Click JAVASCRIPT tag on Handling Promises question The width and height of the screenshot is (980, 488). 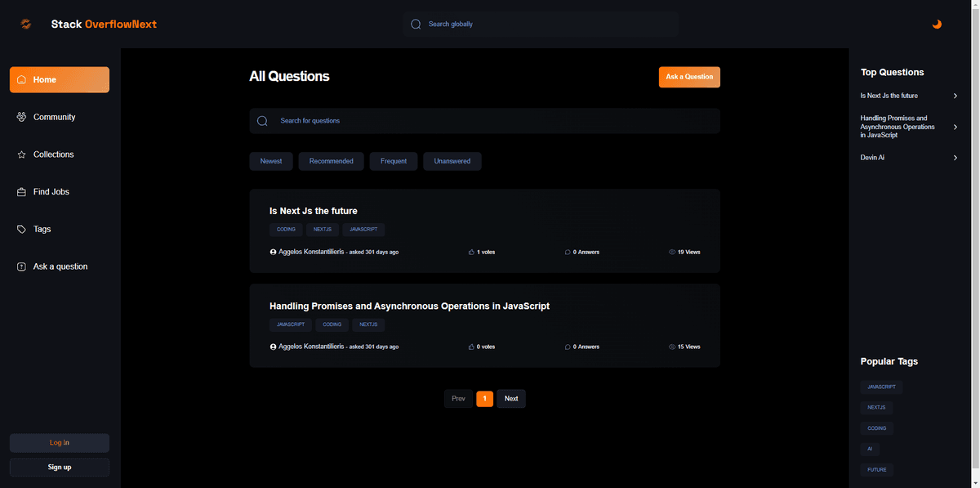coord(291,325)
